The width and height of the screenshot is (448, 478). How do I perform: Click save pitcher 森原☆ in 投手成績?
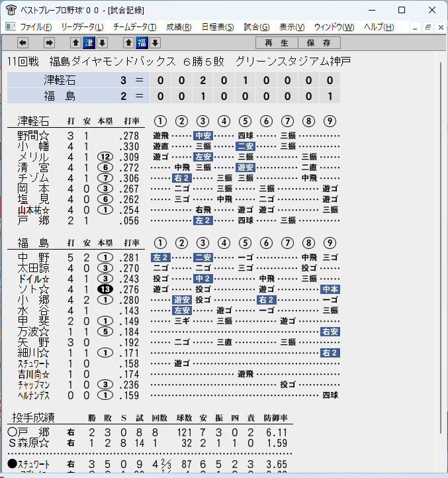(33, 443)
